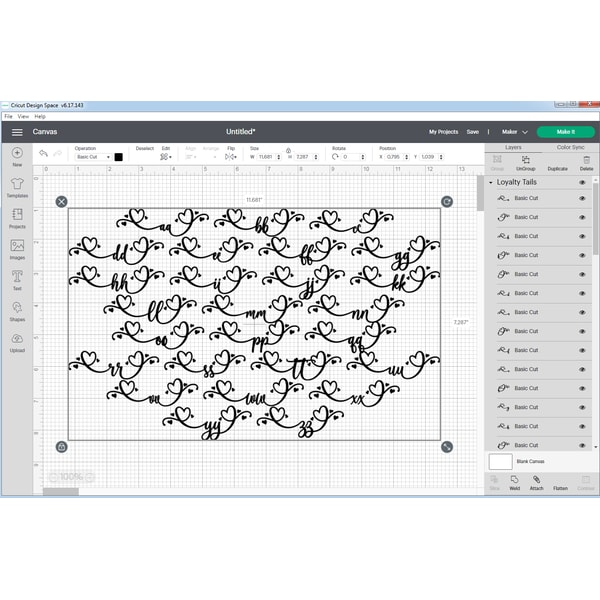Click the UnGroup icon

coord(525,160)
